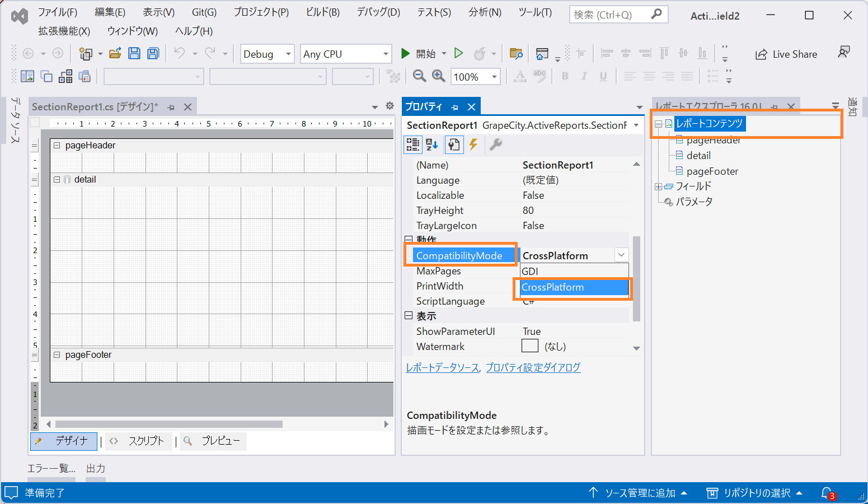The height and width of the screenshot is (504, 868).
Task: Click the Watermark color swatch box
Action: click(530, 346)
